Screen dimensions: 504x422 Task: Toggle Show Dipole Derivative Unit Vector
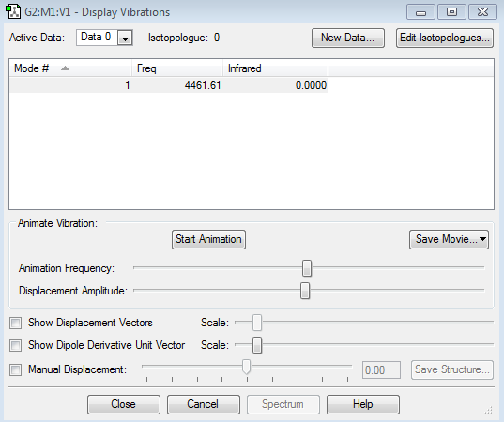coord(15,345)
